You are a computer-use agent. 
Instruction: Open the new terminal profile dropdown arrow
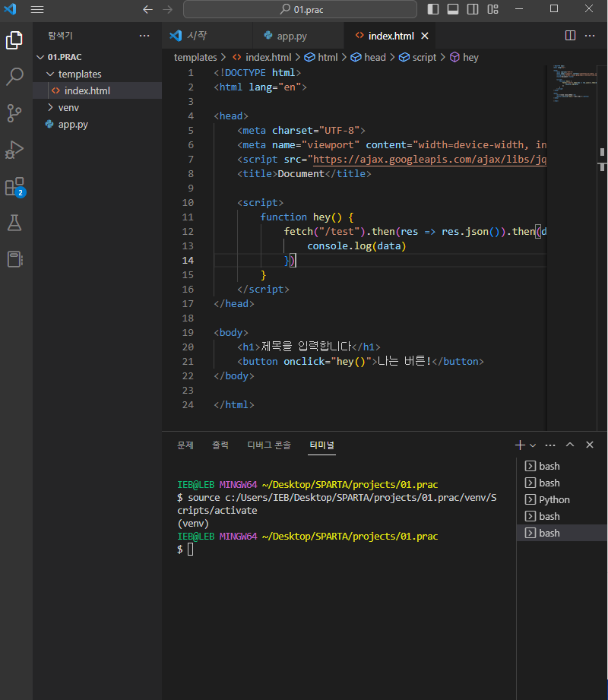point(533,445)
